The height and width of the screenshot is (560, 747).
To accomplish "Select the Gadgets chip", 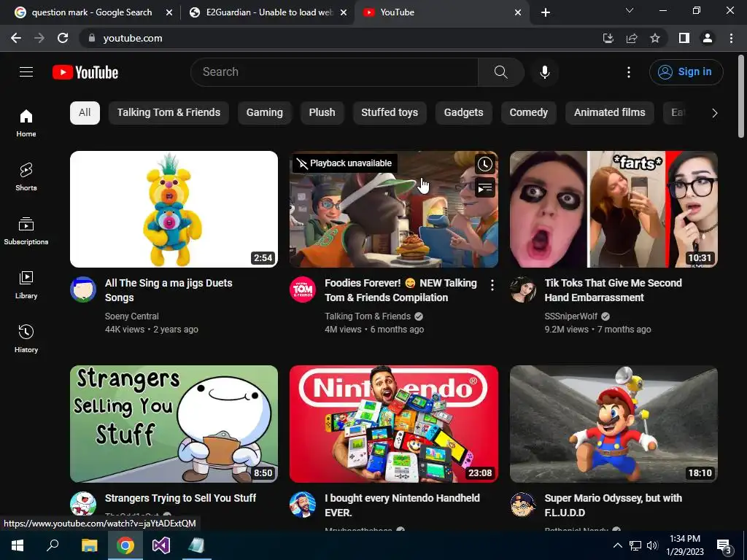I will 463,113.
